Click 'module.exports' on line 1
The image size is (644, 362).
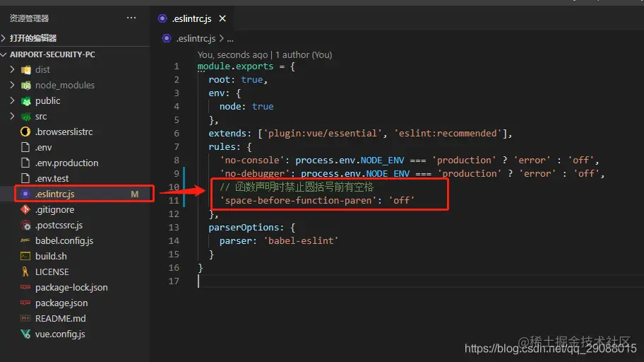[235, 66]
